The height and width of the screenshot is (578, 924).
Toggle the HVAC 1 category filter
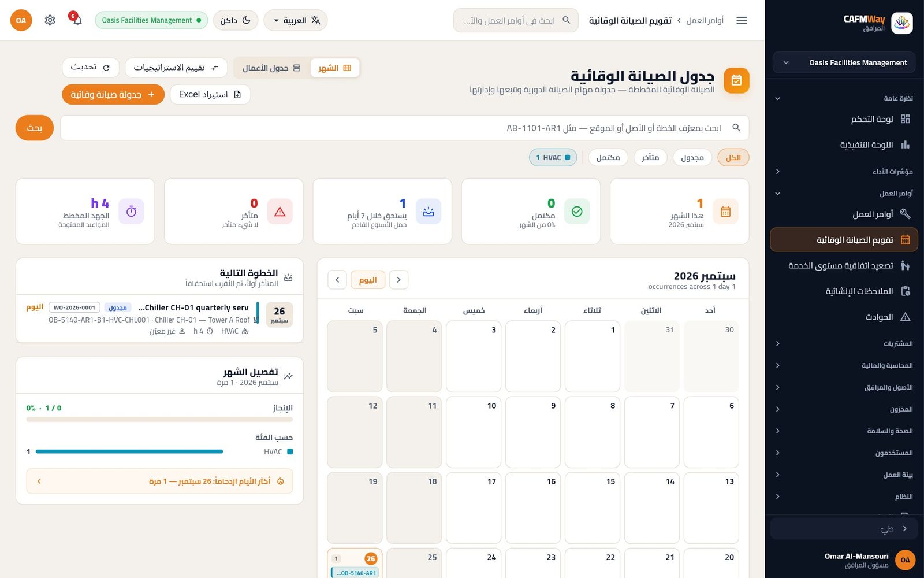553,157
